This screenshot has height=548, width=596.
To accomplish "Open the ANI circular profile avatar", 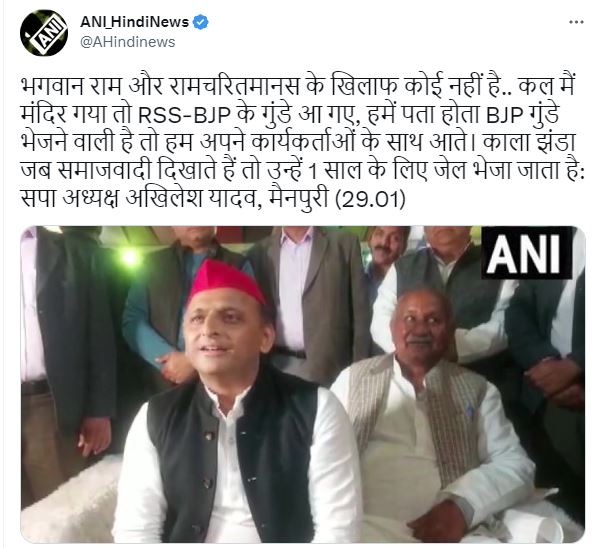I will (x=44, y=33).
